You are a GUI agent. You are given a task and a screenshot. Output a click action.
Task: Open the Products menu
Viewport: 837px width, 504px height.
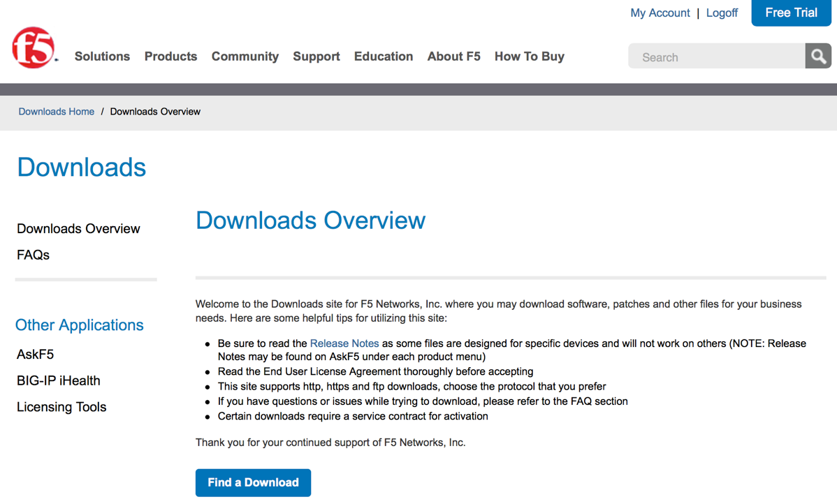[x=170, y=57]
